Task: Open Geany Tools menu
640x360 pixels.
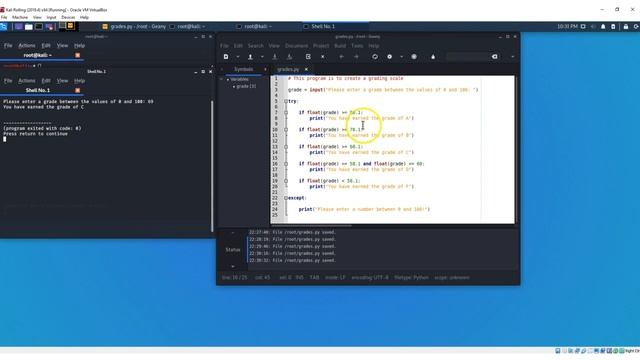Action: (357, 46)
